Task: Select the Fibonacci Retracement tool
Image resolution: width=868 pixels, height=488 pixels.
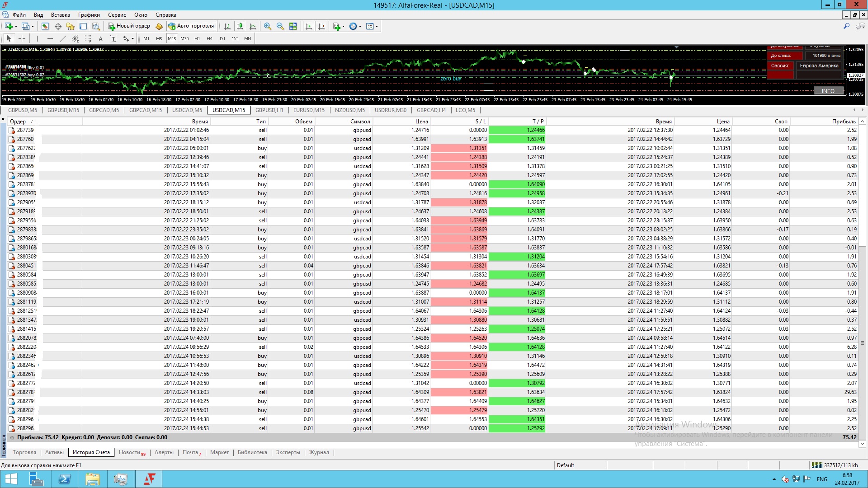Action: [x=88, y=38]
